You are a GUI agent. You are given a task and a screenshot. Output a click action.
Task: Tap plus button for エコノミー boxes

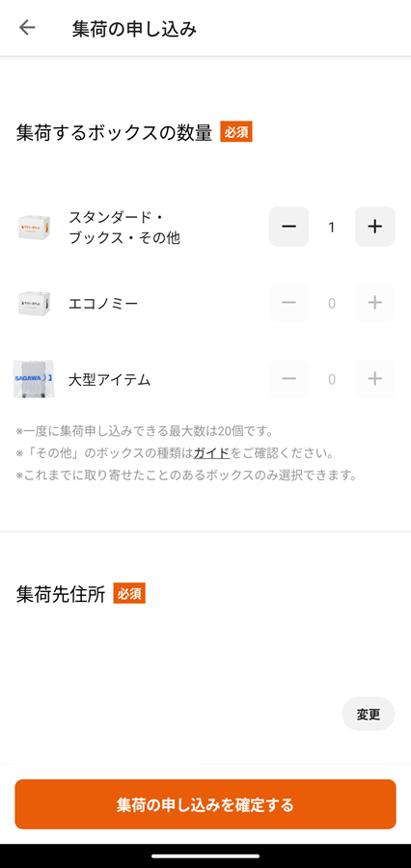coord(375,303)
